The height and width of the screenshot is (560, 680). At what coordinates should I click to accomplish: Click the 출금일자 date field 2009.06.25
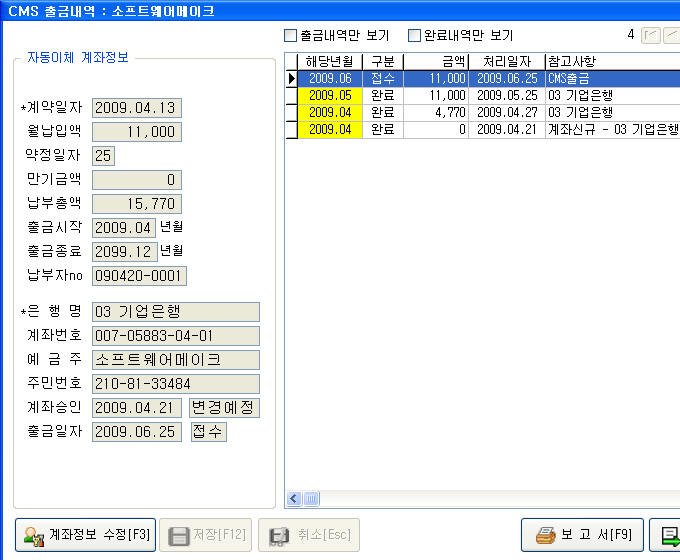point(137,432)
